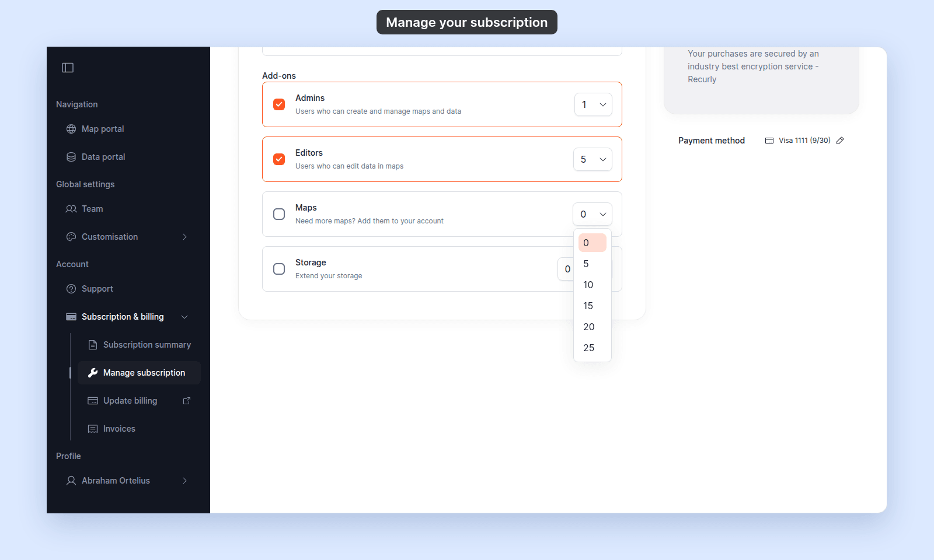The width and height of the screenshot is (934, 560).
Task: Open Team settings
Action: point(128,209)
